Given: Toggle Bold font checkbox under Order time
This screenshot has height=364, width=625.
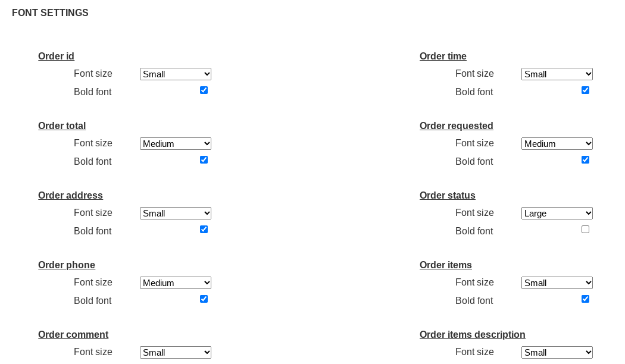Looking at the screenshot, I should pos(585,90).
